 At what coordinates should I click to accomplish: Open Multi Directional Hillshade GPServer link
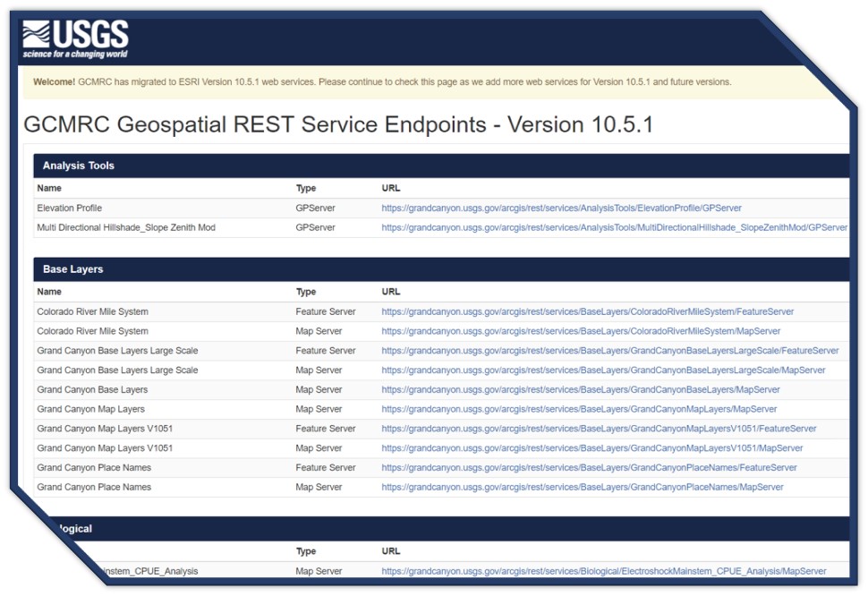[x=614, y=227]
